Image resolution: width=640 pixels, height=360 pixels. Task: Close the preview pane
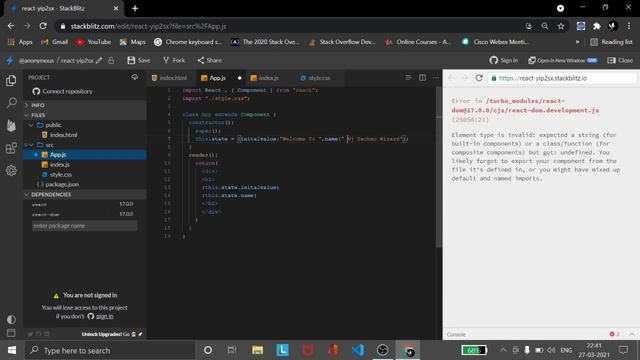[620, 60]
